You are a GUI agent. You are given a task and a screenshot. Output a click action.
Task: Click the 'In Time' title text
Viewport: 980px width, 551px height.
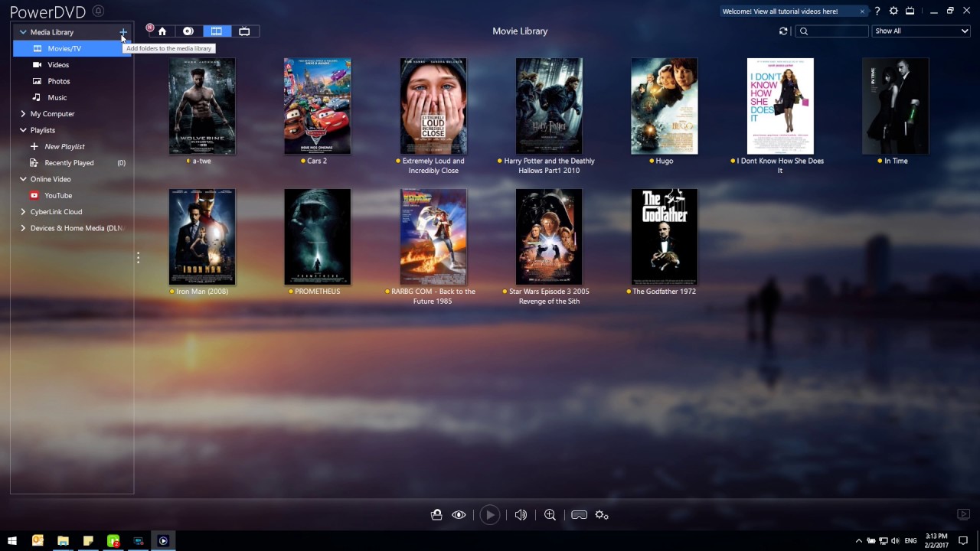896,161
